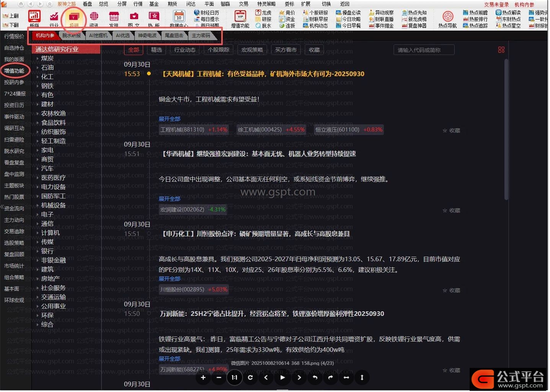550x392 pixels.
Task: Bookmark the 天风机械 article via 收藏 star
Action: [x=451, y=131]
